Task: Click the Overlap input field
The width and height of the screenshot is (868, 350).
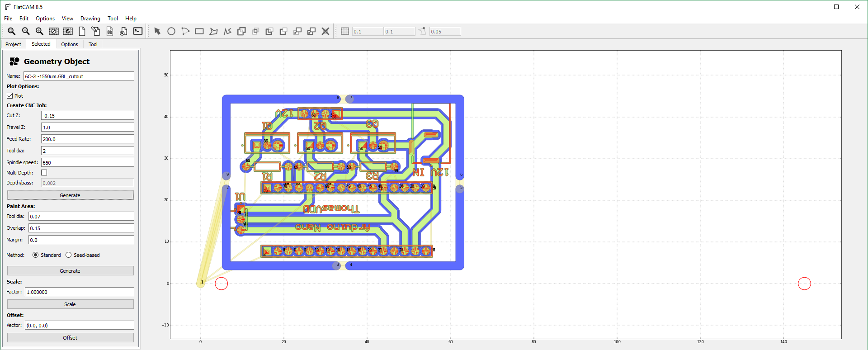Action: click(81, 228)
